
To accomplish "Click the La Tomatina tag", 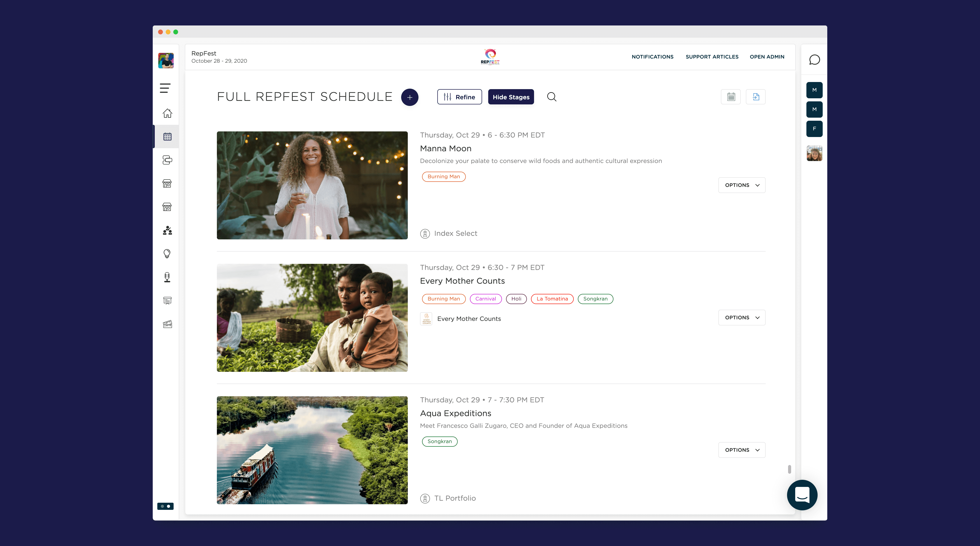I will coord(552,299).
